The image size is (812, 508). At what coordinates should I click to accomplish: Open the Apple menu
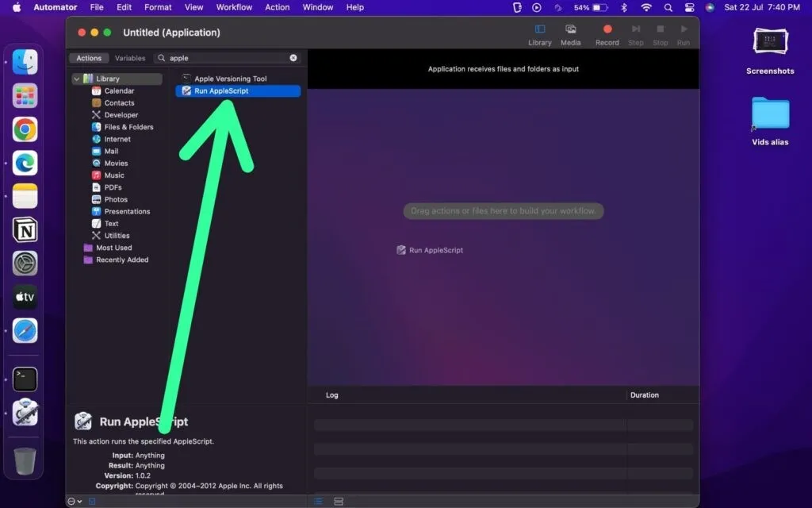coord(17,7)
